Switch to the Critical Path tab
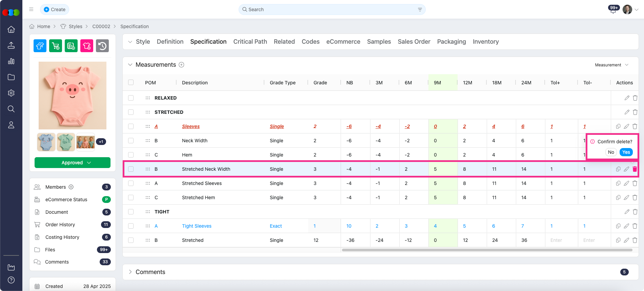The image size is (644, 291). pyautogui.click(x=250, y=42)
